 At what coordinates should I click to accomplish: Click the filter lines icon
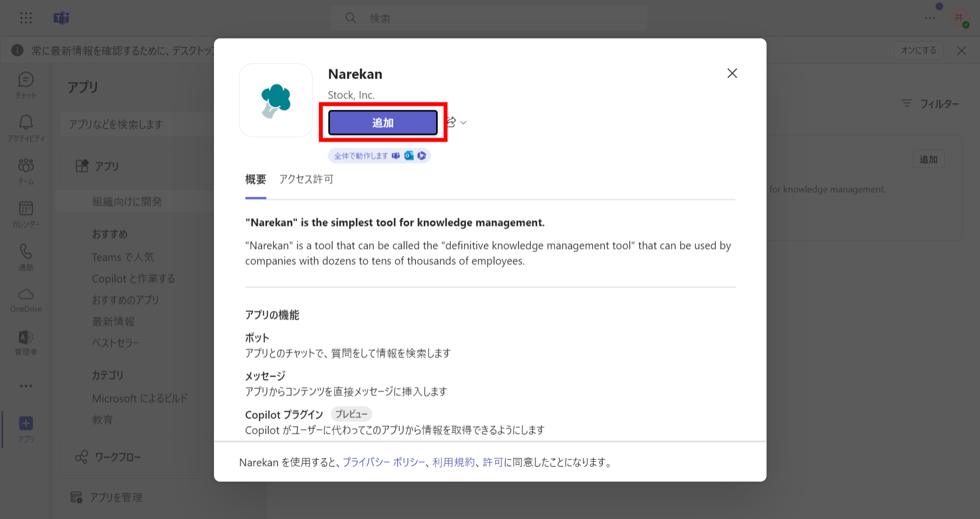click(907, 103)
